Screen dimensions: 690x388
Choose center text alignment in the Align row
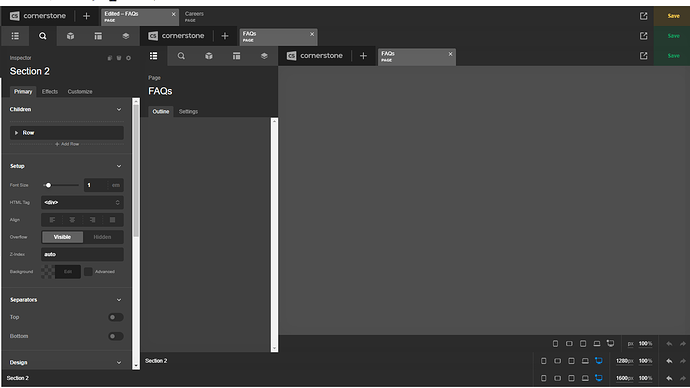coord(72,220)
